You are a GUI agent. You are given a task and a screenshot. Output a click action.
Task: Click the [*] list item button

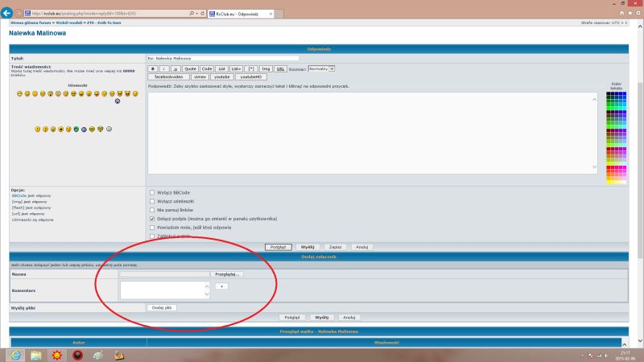tap(251, 69)
